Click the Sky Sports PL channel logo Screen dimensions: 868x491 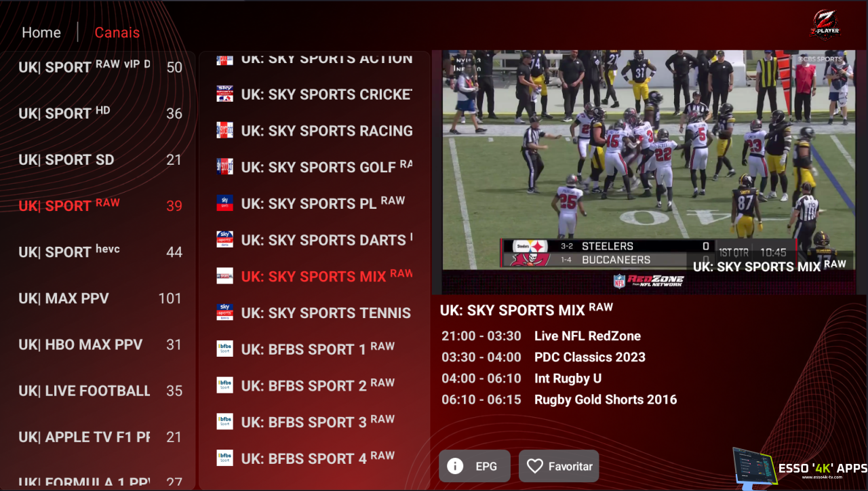coord(224,203)
